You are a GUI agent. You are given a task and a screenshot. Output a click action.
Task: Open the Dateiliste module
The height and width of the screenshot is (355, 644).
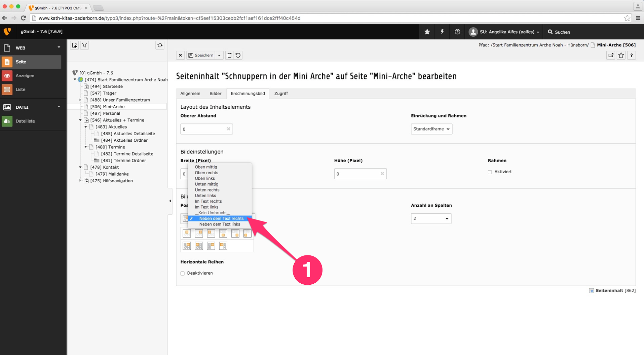pyautogui.click(x=25, y=121)
